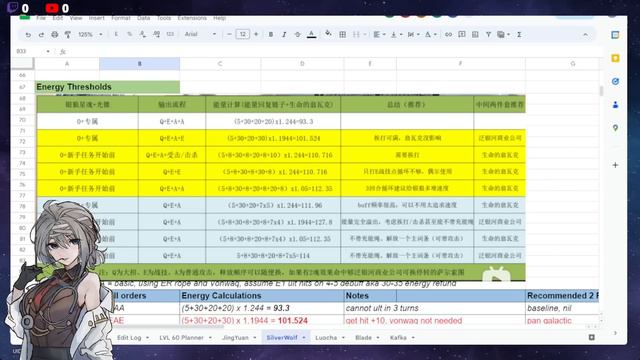Collapse the menus with the chevron

click(585, 35)
